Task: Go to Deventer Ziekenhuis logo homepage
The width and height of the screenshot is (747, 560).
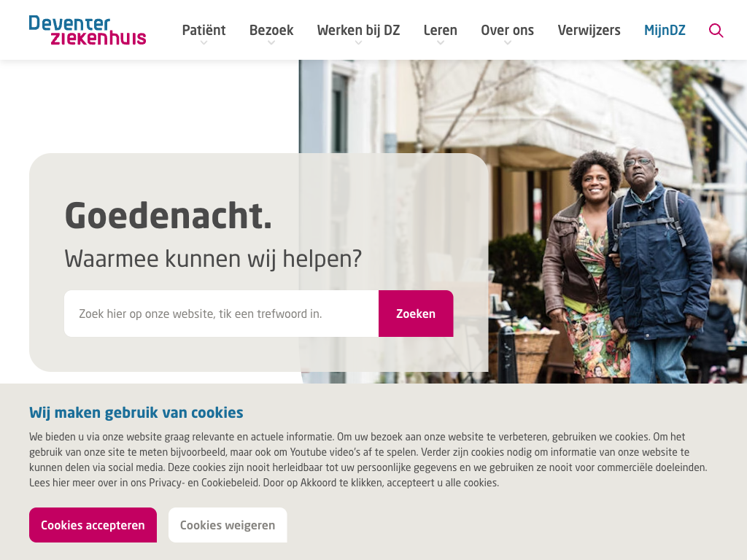Action: [x=88, y=30]
